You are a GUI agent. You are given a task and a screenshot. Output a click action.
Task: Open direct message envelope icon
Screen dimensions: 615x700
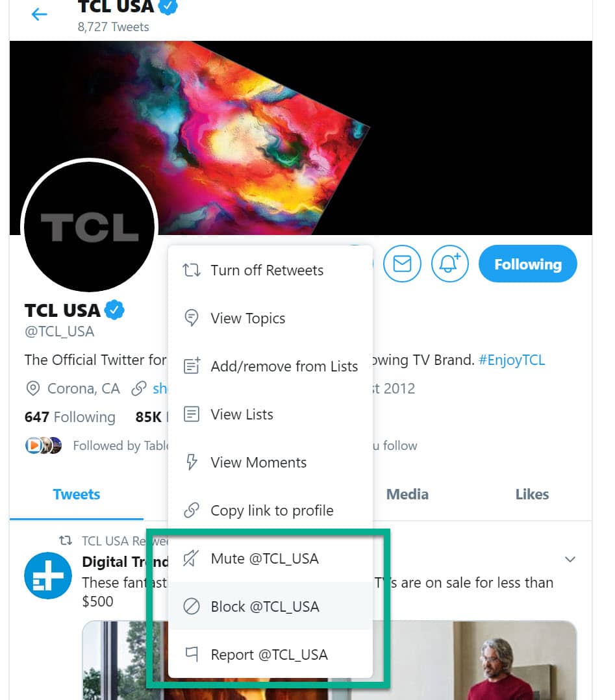point(402,264)
